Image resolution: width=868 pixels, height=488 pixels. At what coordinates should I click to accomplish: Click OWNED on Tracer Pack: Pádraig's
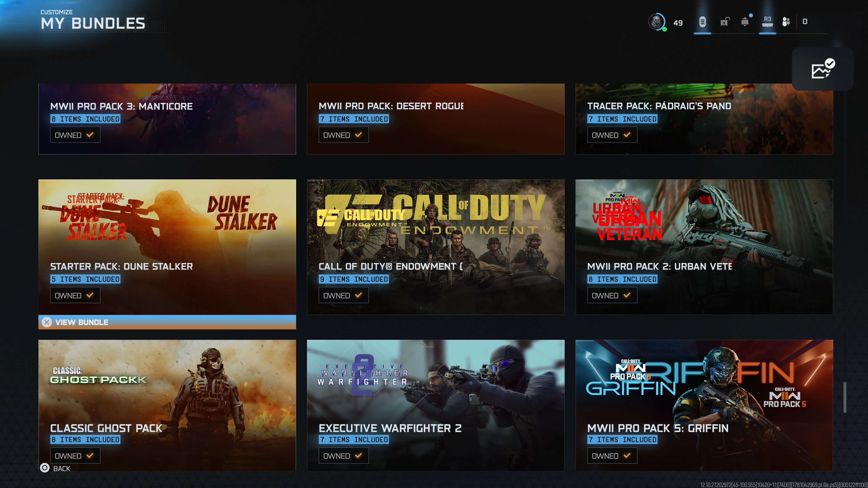[612, 135]
